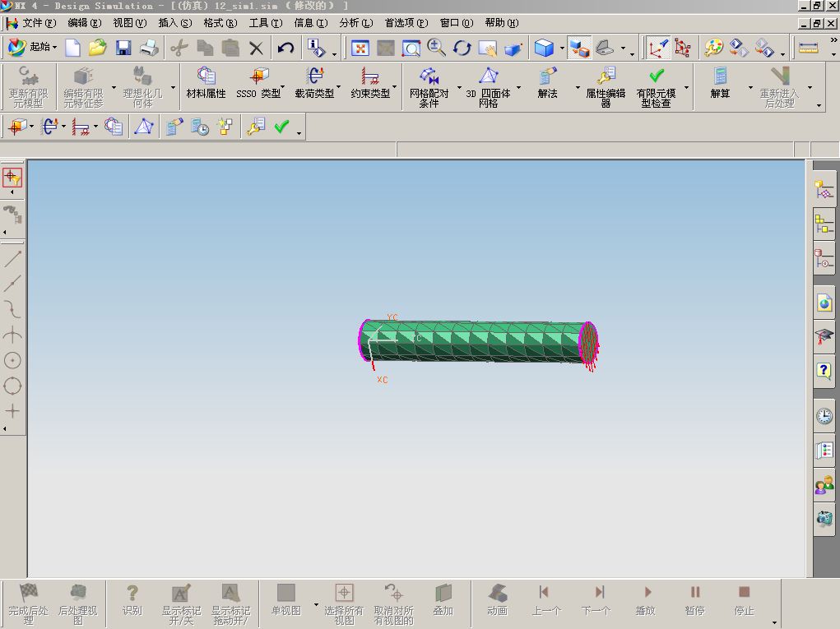Screen dimensions: 840x629
Task: Click the Zoom magnifier icon
Action: 437,49
